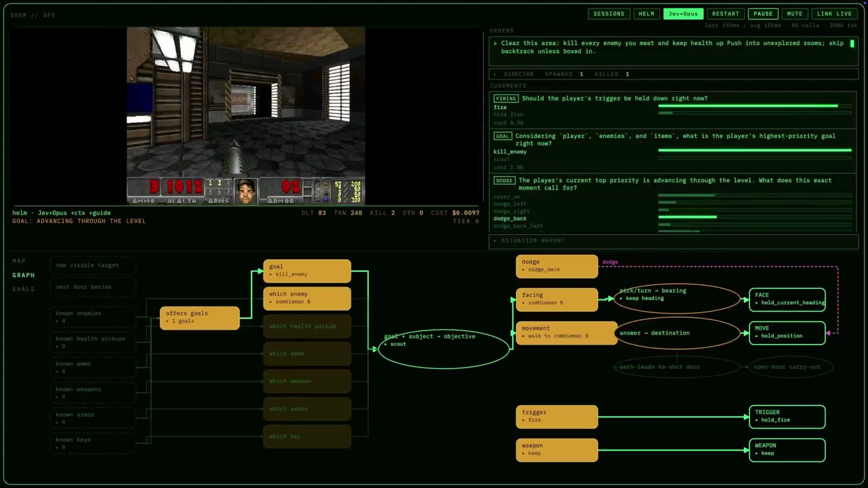Expand the SITUATION REPORT section
The width and height of the screenshot is (868, 488).
click(673, 241)
